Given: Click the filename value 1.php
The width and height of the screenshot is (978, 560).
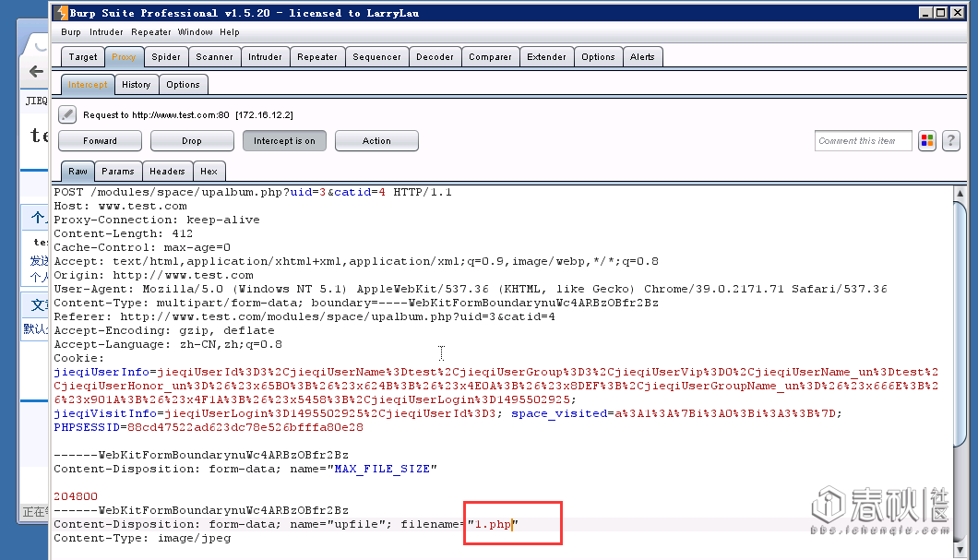Looking at the screenshot, I should click(494, 524).
